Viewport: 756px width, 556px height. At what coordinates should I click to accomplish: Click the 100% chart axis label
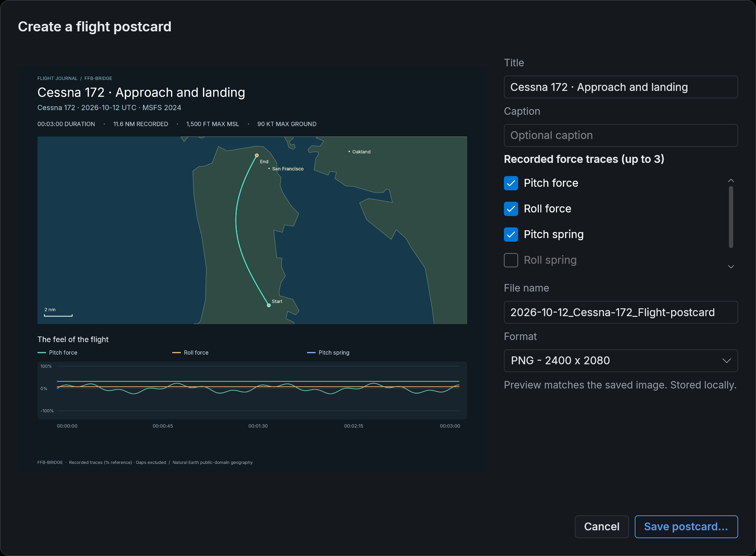coord(46,366)
